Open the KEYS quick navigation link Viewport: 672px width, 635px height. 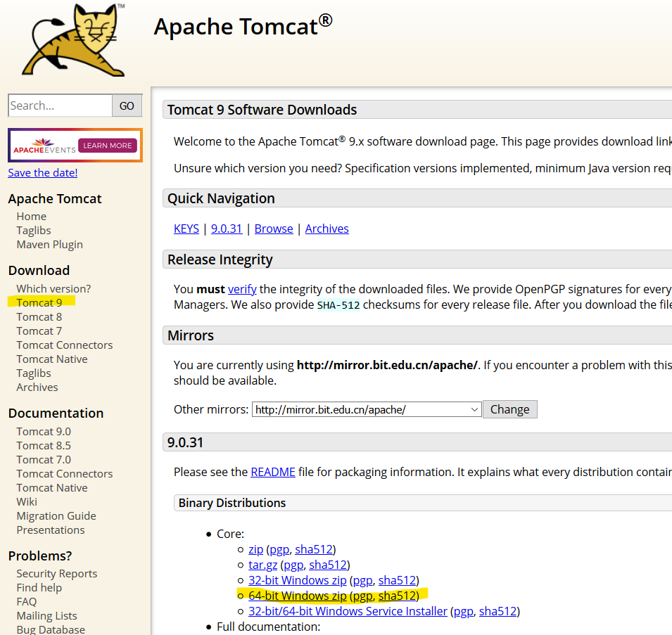(186, 229)
